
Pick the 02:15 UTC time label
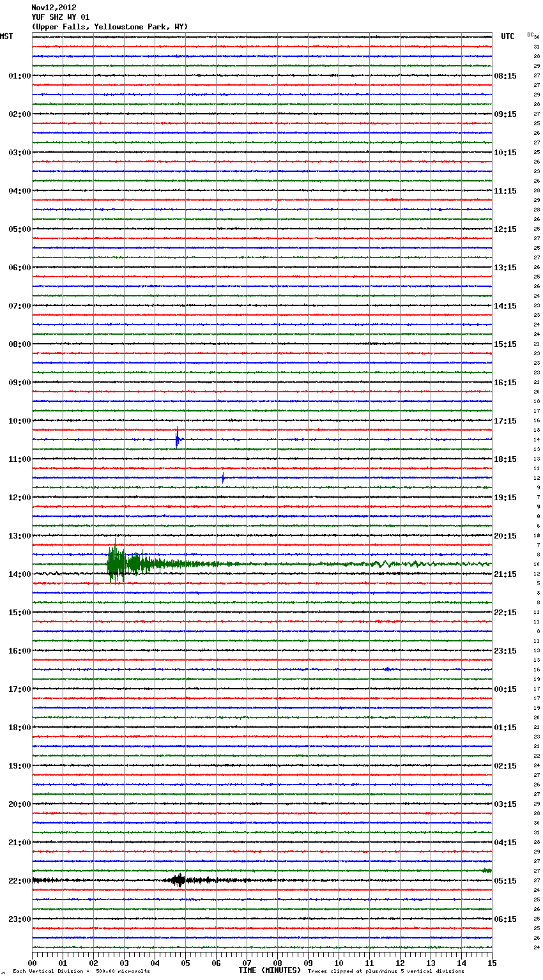(x=505, y=766)
